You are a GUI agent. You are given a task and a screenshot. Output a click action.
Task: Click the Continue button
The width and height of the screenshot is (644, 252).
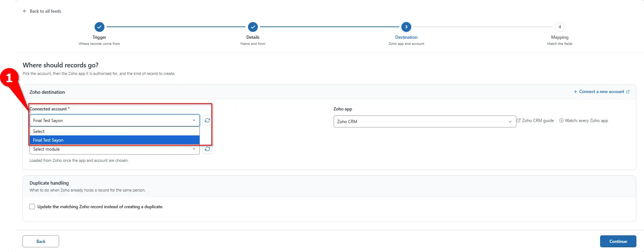(x=618, y=241)
